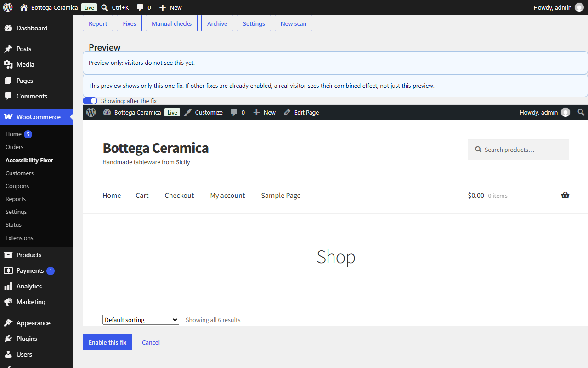Screen dimensions: 588x368
Task: Click the admin avatar in the top admin bar
Action: (x=579, y=7)
